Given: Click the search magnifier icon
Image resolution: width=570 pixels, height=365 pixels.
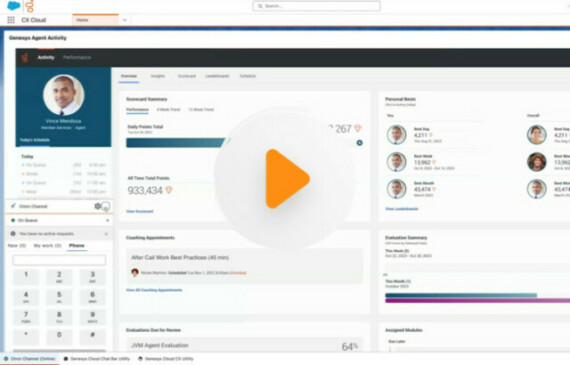Looking at the screenshot, I should click(x=260, y=6).
